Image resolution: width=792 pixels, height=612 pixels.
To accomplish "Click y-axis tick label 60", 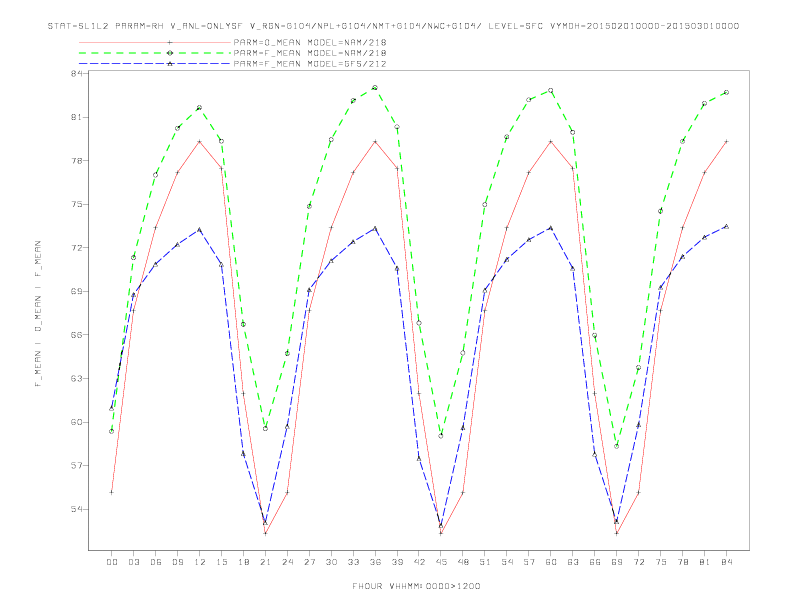I will click(76, 422).
